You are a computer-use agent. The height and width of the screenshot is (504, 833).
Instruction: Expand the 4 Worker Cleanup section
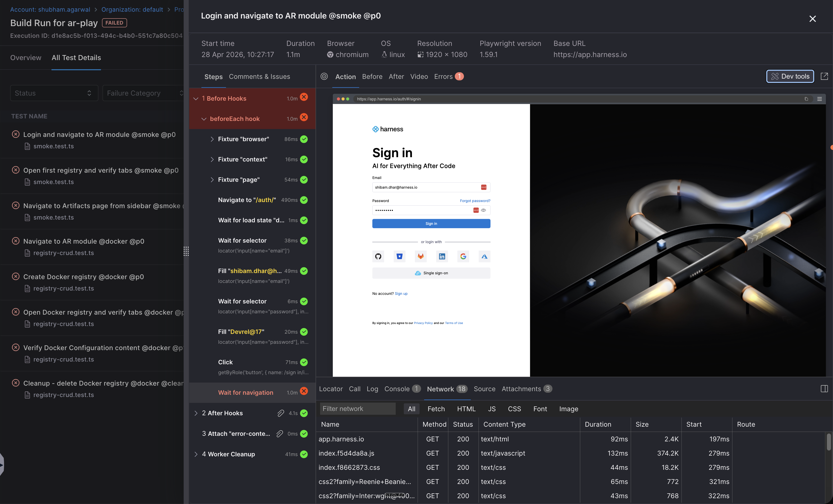(196, 454)
